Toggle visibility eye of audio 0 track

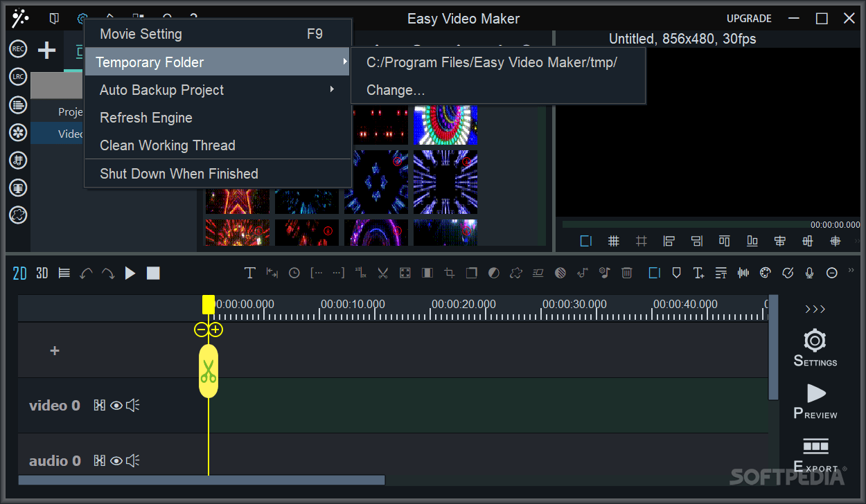coord(116,461)
